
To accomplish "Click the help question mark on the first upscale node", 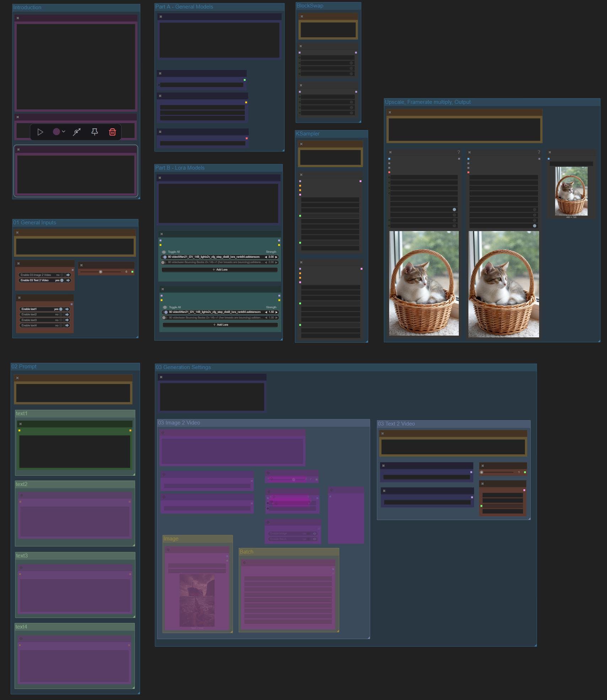I will 458,152.
